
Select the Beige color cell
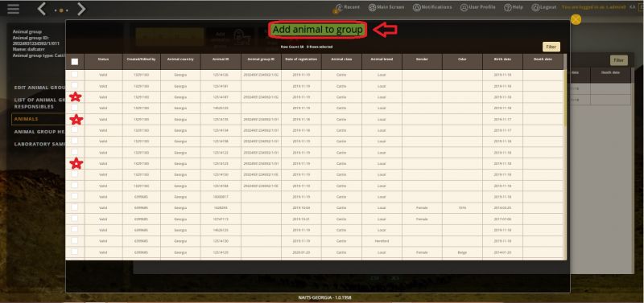tap(462, 252)
